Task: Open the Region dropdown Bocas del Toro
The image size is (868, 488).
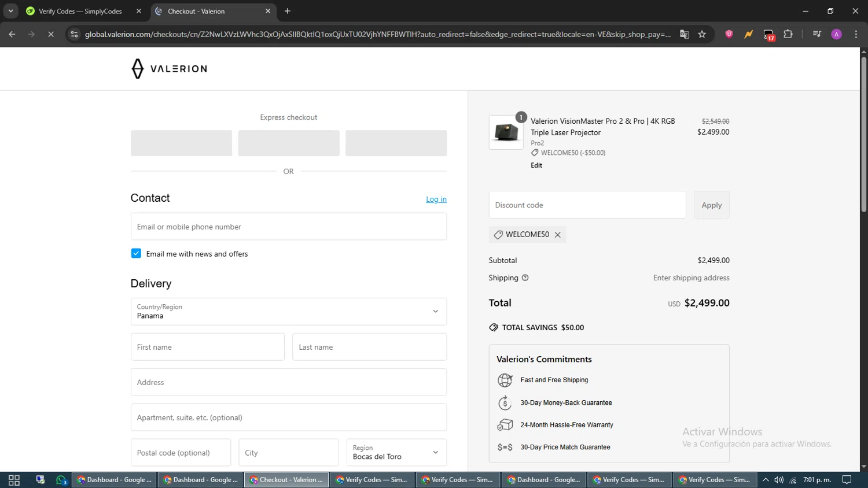Action: pyautogui.click(x=396, y=453)
